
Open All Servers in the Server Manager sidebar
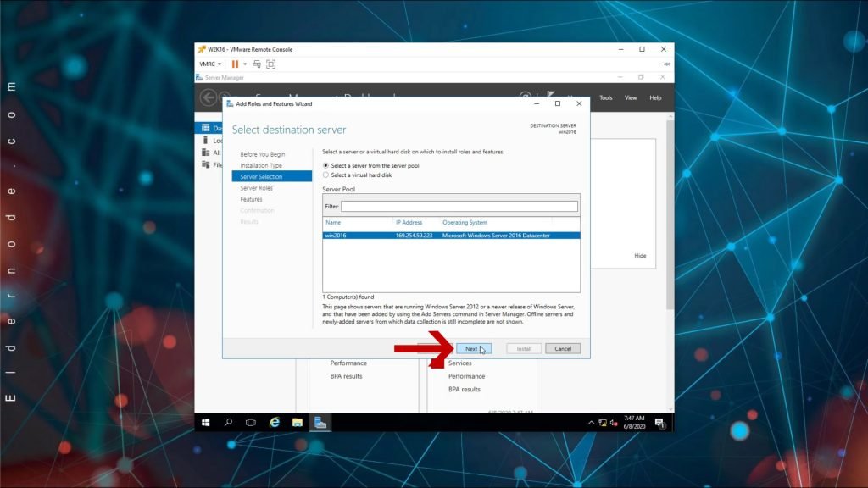click(x=205, y=152)
